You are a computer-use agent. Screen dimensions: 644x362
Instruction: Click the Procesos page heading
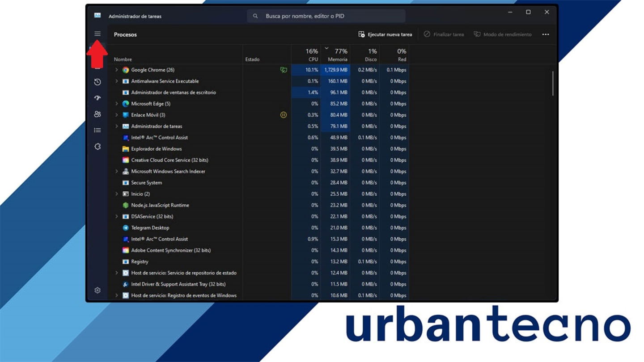[125, 34]
